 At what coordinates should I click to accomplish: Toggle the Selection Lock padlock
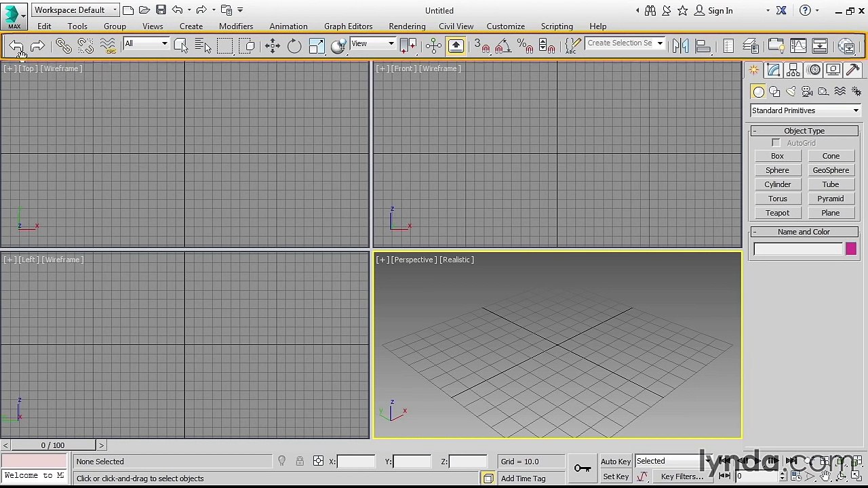point(300,462)
